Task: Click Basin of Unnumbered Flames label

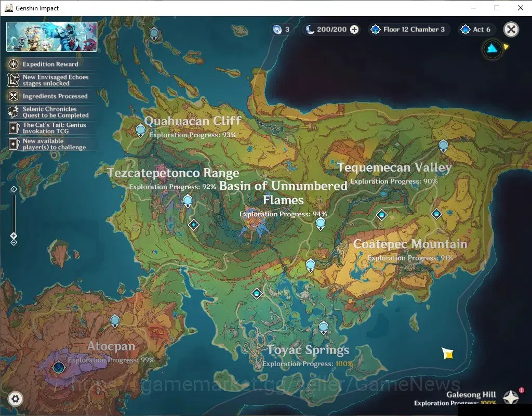Action: click(283, 193)
